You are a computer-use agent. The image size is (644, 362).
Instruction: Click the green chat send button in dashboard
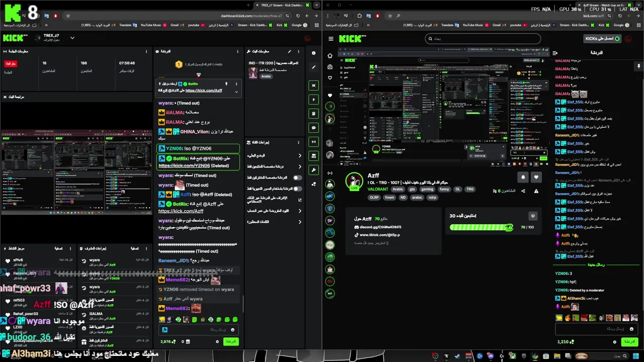coord(230,341)
